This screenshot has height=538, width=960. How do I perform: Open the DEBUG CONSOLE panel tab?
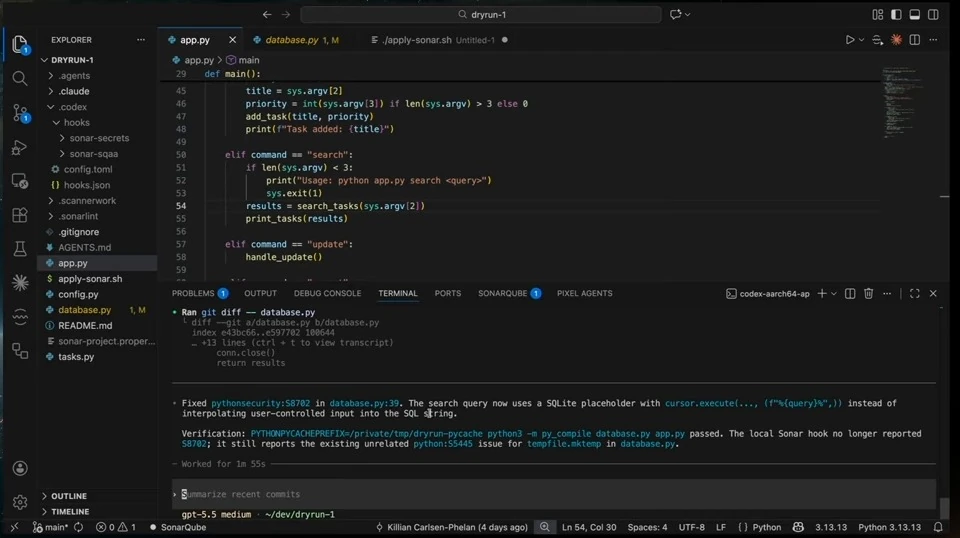point(328,294)
